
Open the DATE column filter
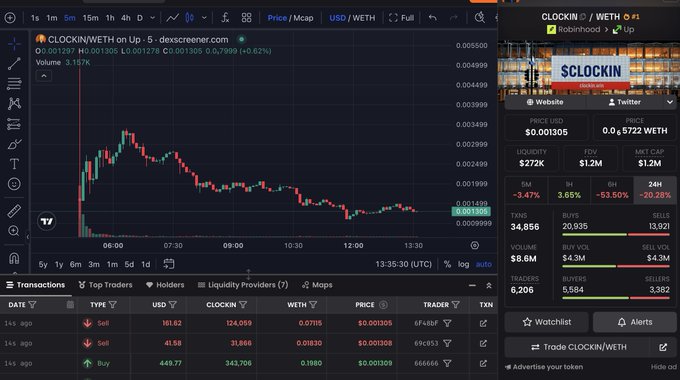32,305
